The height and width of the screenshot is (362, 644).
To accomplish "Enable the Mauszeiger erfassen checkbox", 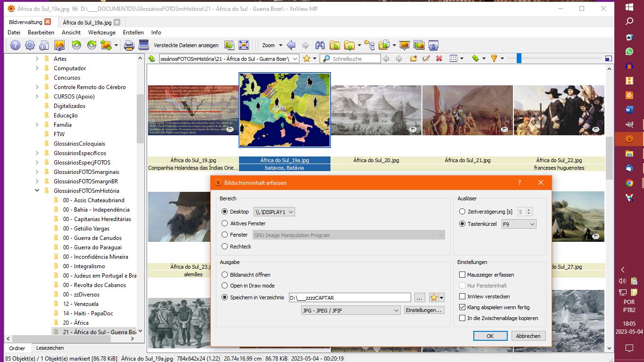I will click(462, 275).
